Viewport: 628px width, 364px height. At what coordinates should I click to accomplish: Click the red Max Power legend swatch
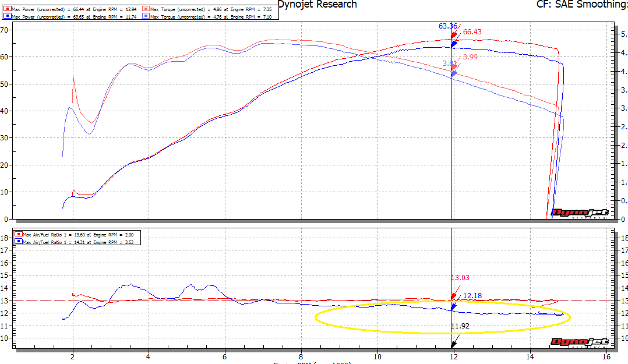[x=7, y=9]
